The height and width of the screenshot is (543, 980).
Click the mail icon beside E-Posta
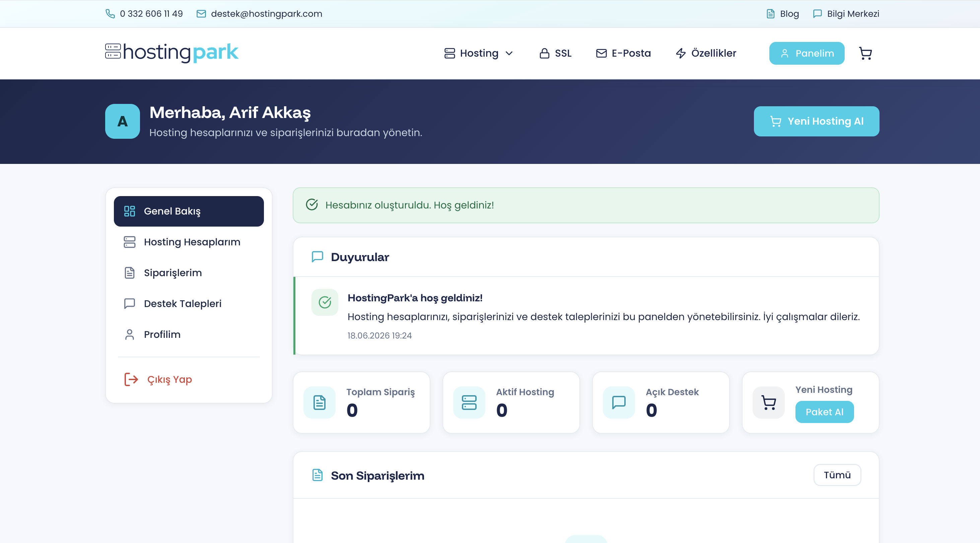[602, 53]
